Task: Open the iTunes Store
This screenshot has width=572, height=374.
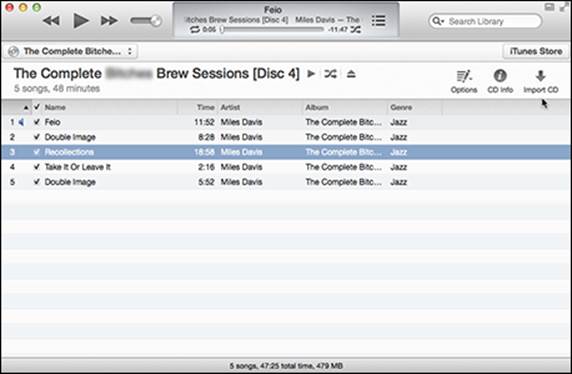Action: (x=536, y=51)
